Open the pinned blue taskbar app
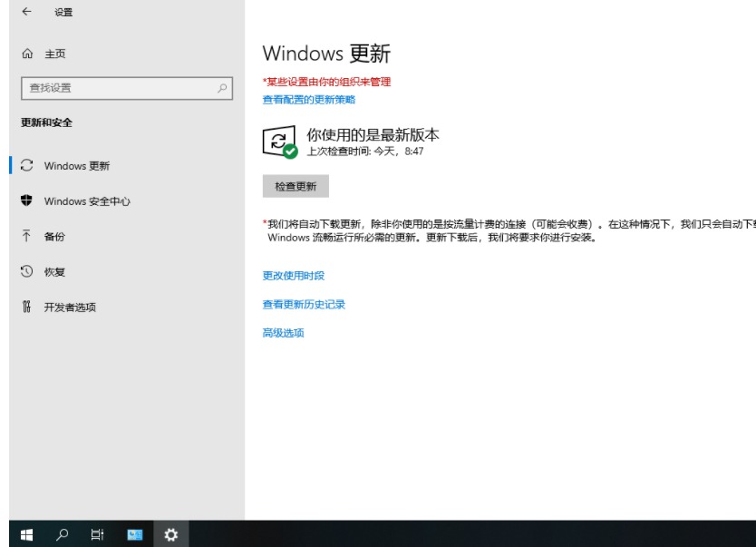The image size is (756, 547). tap(134, 534)
